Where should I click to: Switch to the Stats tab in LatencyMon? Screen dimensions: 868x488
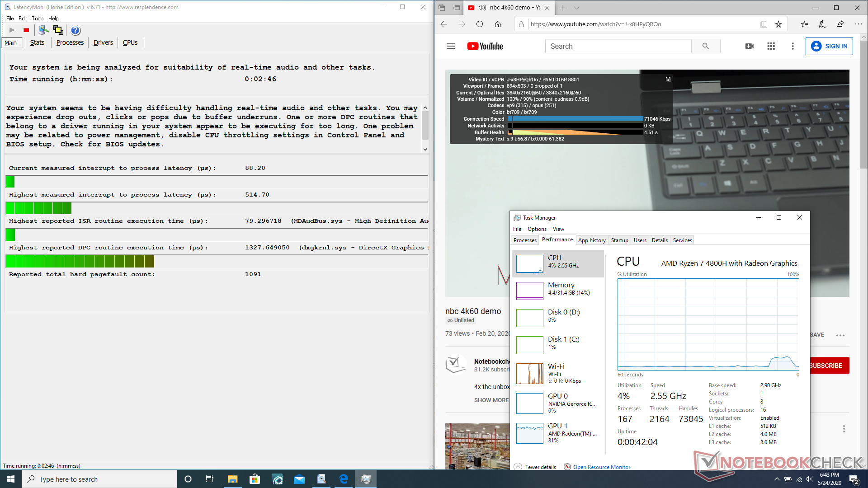tap(37, 42)
